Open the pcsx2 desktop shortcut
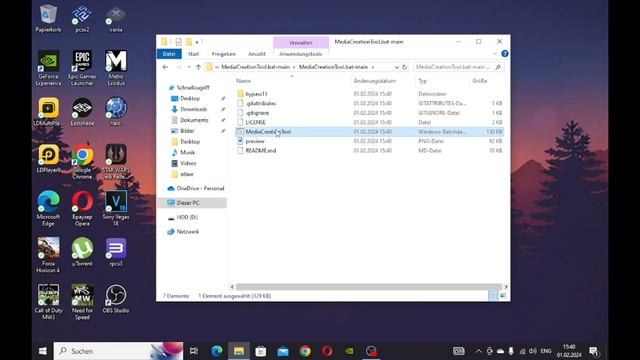Image resolution: width=640 pixels, height=360 pixels. click(x=82, y=18)
